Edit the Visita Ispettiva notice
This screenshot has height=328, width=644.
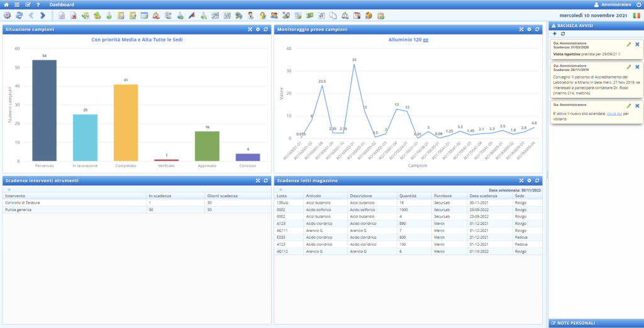(629, 45)
